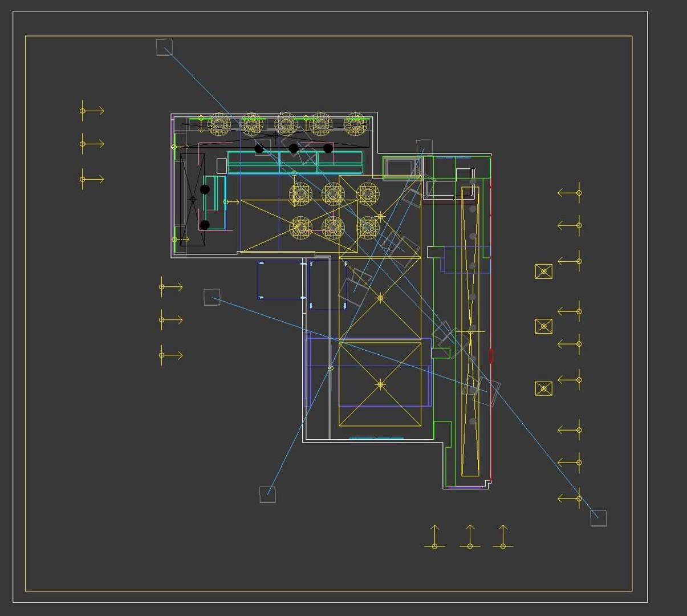The width and height of the screenshot is (687, 616).
Task: Pick the leftmost upward arrow light at the bottom
Action: tap(434, 537)
